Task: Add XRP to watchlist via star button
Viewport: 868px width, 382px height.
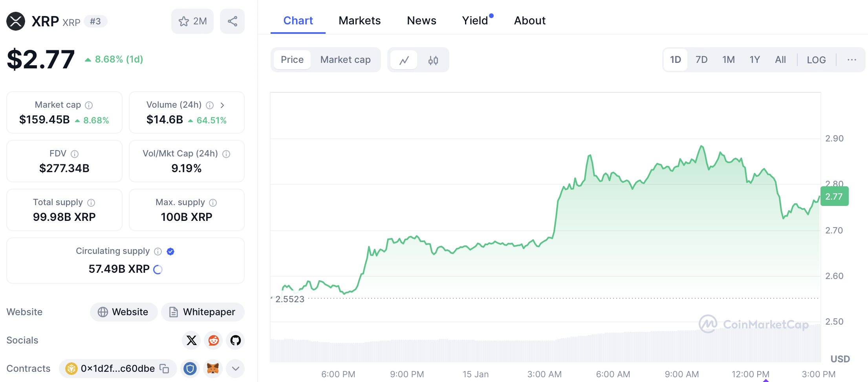Action: click(192, 21)
